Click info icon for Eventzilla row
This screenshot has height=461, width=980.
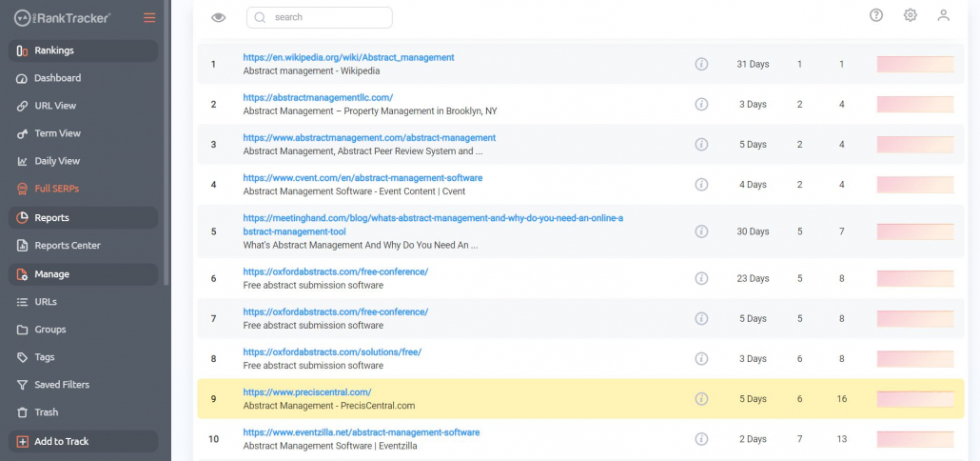tap(701, 439)
